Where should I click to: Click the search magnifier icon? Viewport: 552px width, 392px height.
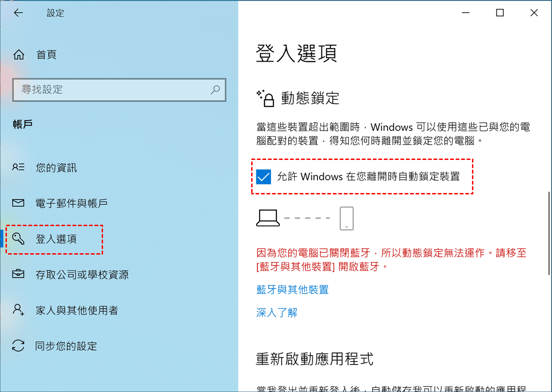[x=215, y=90]
